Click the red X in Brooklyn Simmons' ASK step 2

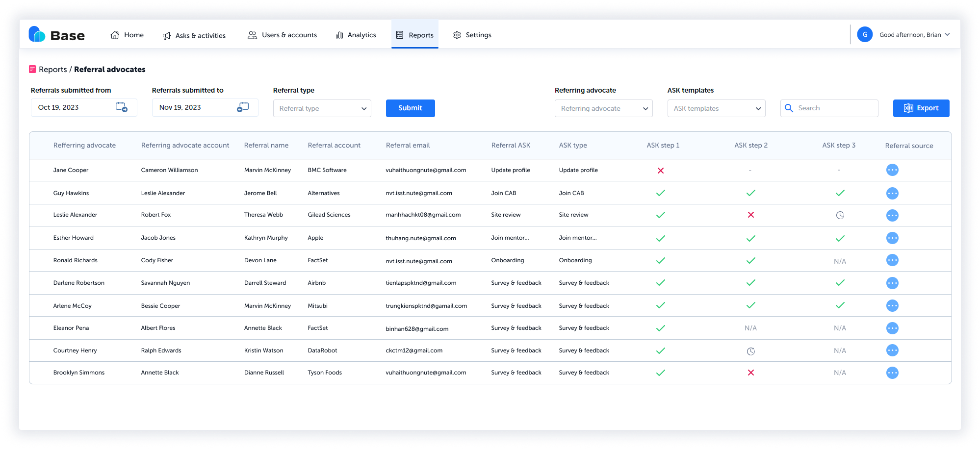pyautogui.click(x=750, y=373)
